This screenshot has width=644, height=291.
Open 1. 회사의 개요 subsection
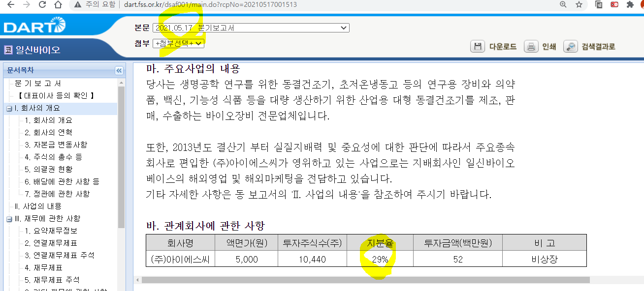coord(49,120)
